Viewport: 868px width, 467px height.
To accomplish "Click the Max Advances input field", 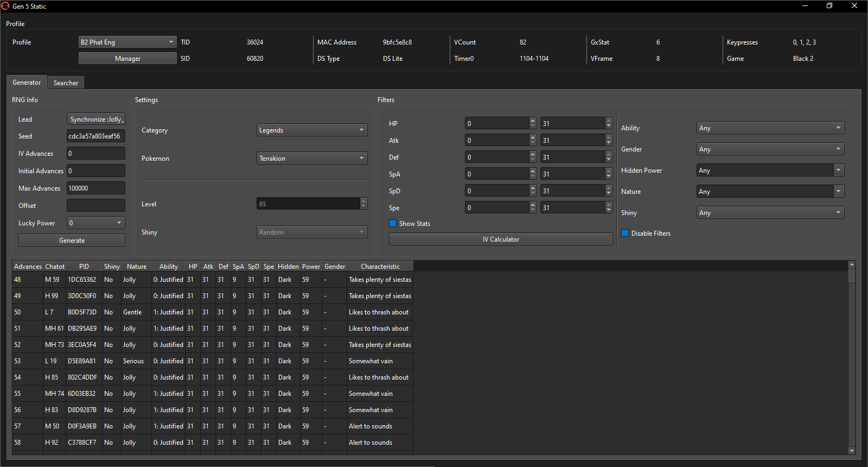I will tap(96, 188).
